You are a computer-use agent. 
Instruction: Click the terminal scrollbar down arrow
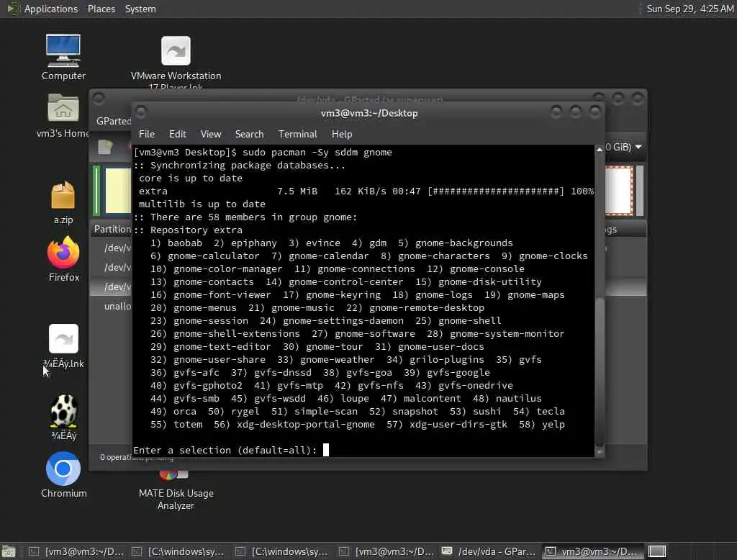click(x=600, y=452)
